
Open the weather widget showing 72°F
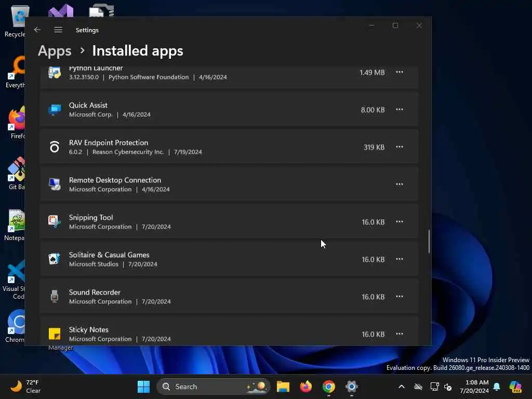click(x=25, y=387)
